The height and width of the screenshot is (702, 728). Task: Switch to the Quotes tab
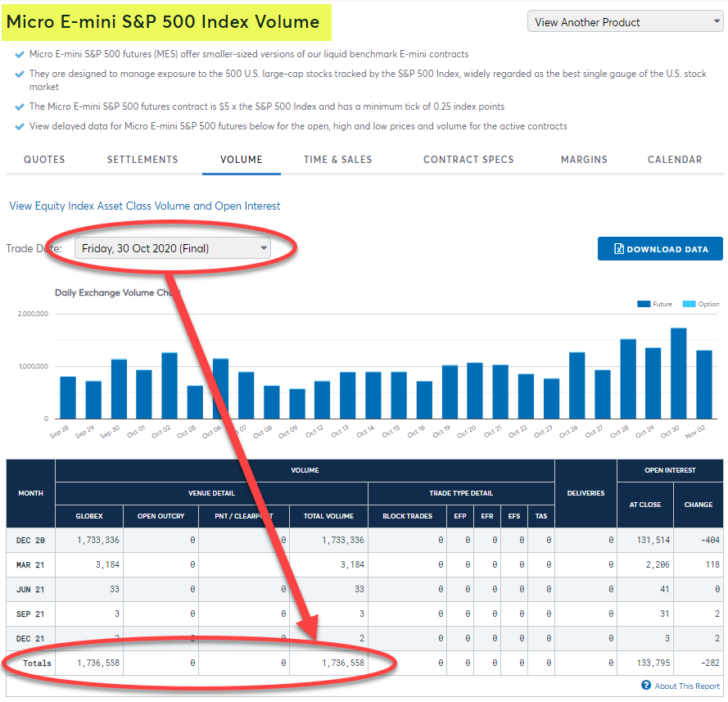click(44, 160)
